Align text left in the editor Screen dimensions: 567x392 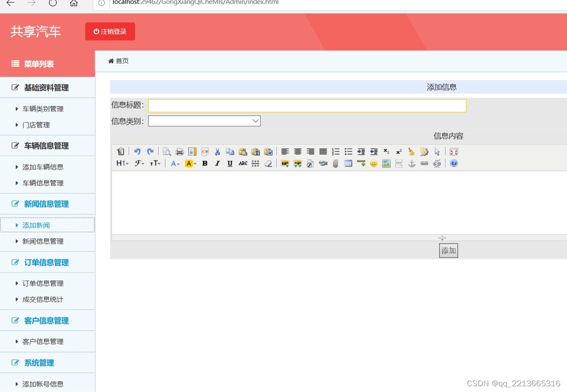pos(285,152)
